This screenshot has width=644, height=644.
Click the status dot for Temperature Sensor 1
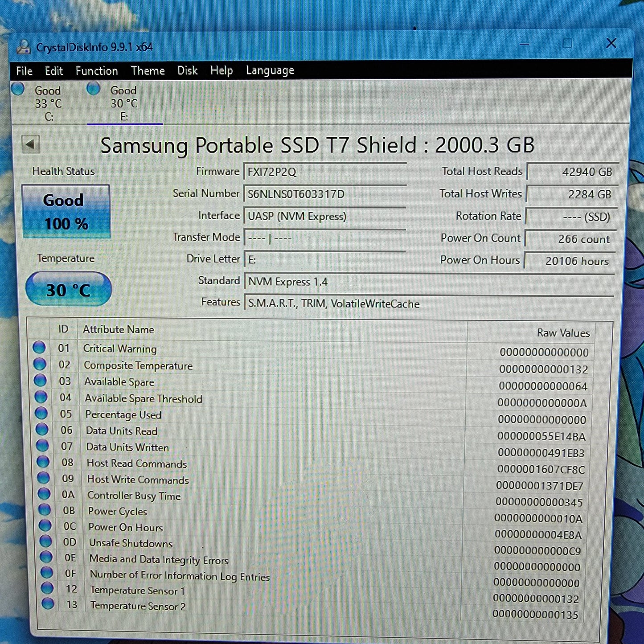(x=47, y=588)
